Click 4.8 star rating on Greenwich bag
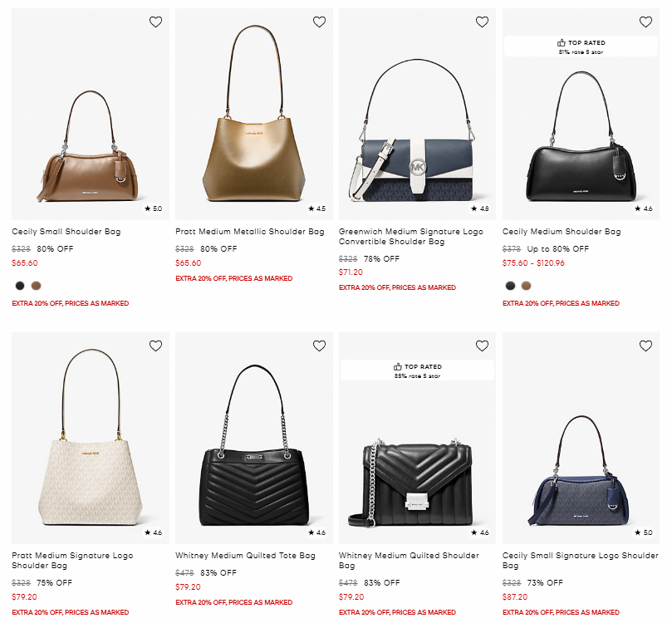Image resolution: width=672 pixels, height=623 pixels. coord(480,209)
